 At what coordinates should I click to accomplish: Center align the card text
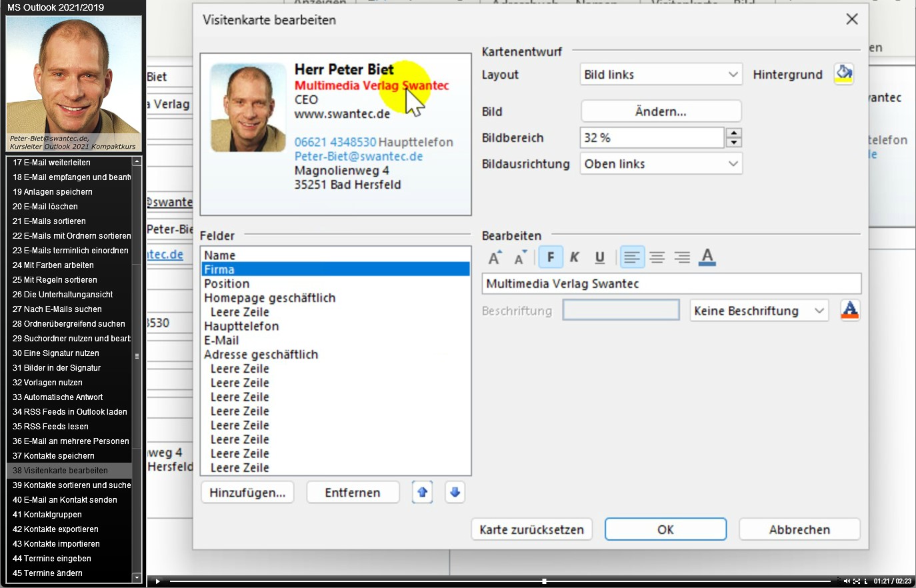point(657,257)
